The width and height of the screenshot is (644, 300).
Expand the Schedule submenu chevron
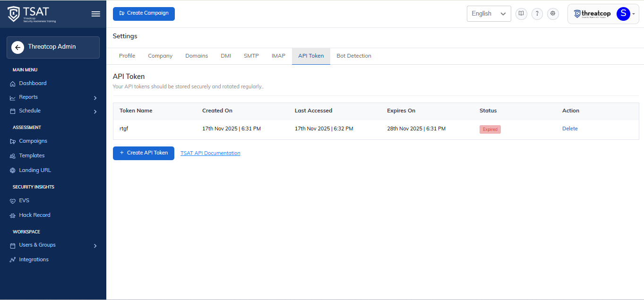(x=95, y=111)
